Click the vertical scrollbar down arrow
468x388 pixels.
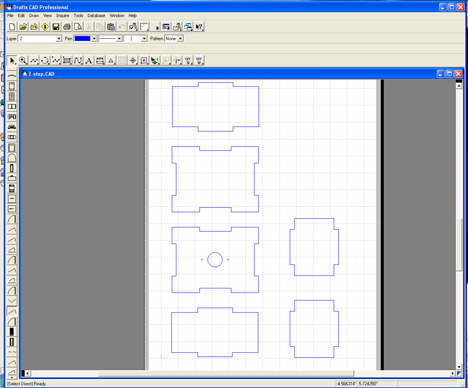point(459,367)
